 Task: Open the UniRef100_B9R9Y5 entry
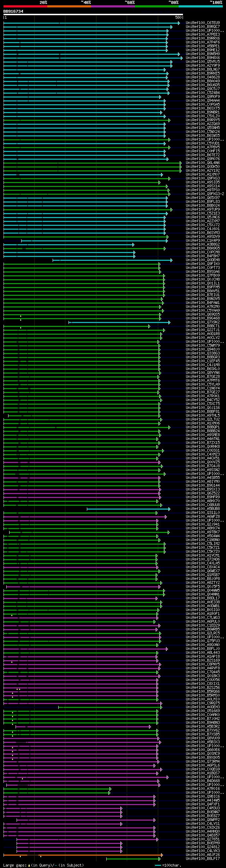[203, 120]
